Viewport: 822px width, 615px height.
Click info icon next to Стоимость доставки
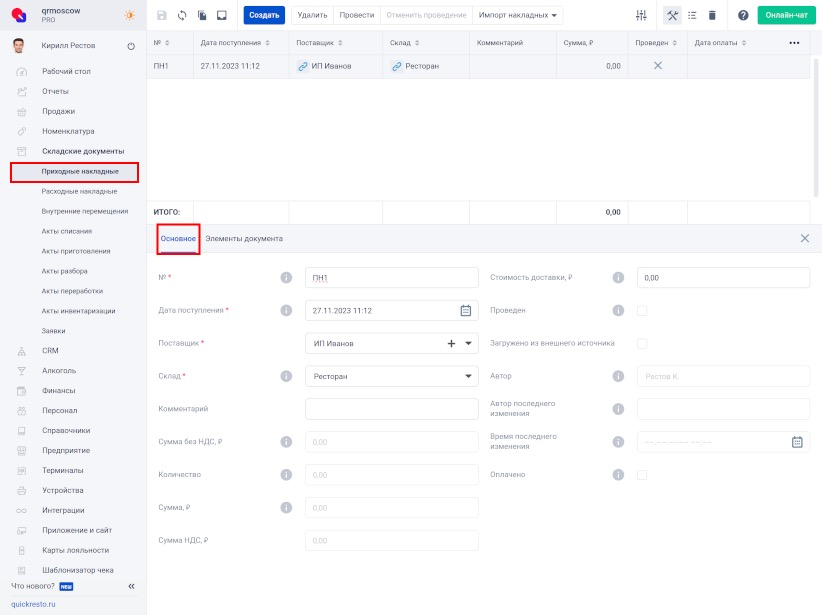(x=619, y=277)
